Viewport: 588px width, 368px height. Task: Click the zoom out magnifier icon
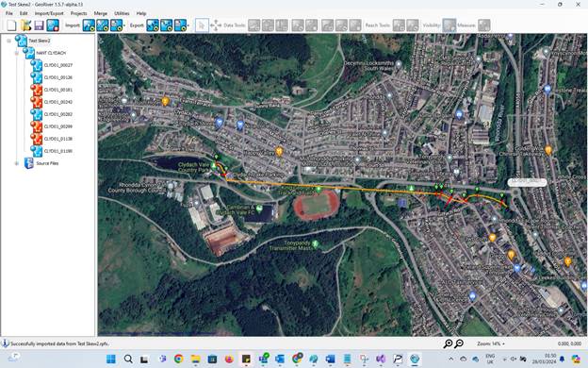(459, 343)
